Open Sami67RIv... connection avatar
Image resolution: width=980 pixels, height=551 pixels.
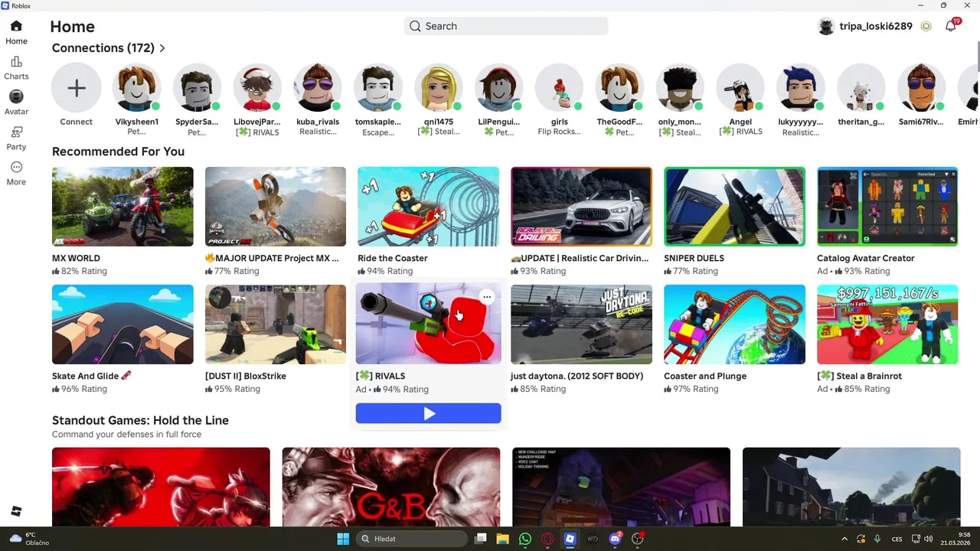[x=922, y=88]
